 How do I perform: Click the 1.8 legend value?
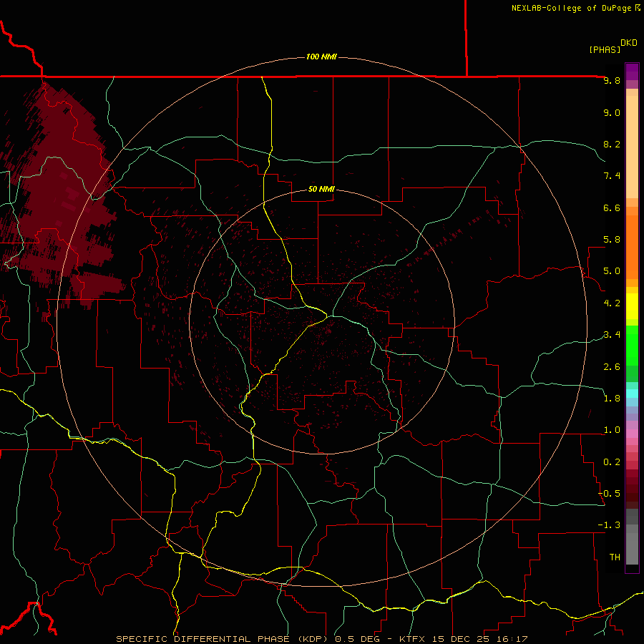[612, 399]
